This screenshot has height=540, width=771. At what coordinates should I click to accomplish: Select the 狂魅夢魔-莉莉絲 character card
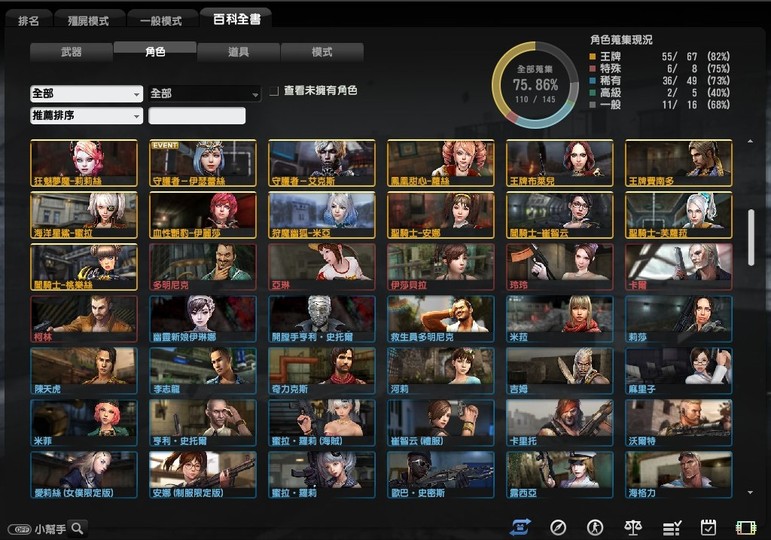(x=84, y=163)
